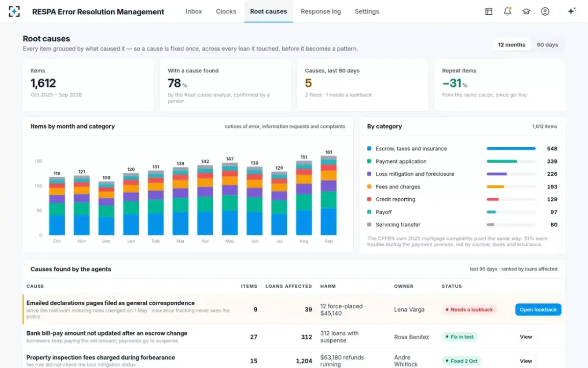
Task: Click owner Lena Varga
Action: 409,310
